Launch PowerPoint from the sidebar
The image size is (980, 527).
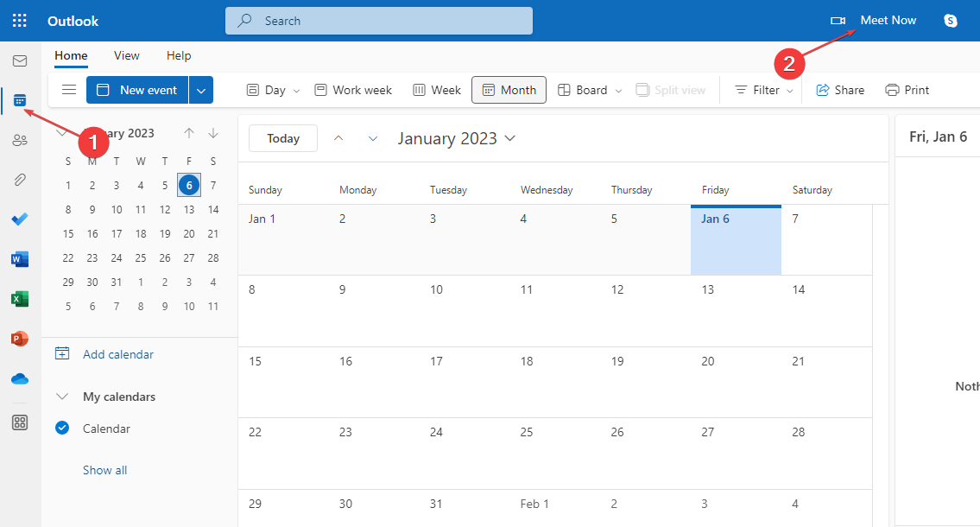pyautogui.click(x=20, y=339)
